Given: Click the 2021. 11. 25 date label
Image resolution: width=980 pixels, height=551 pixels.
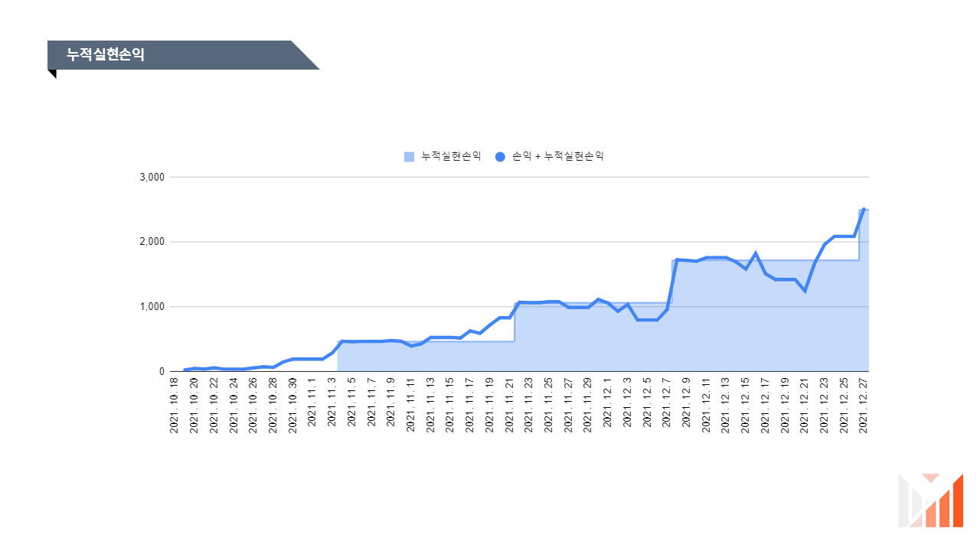Looking at the screenshot, I should click(x=549, y=406).
